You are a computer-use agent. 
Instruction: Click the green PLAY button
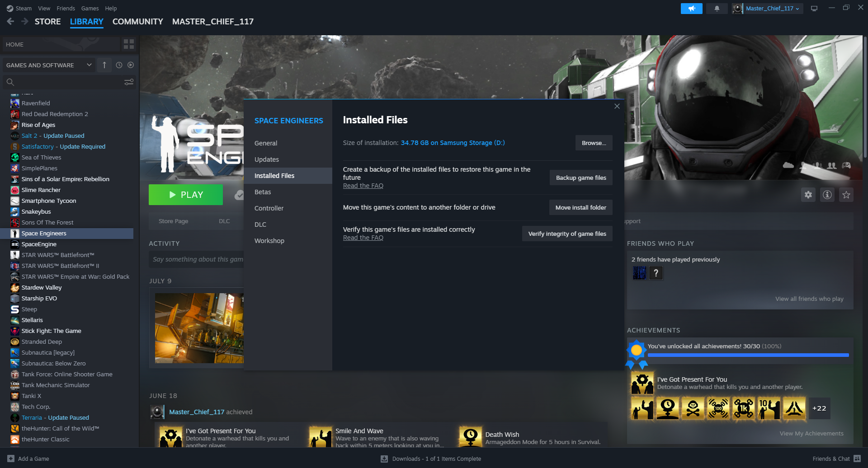[x=186, y=195]
